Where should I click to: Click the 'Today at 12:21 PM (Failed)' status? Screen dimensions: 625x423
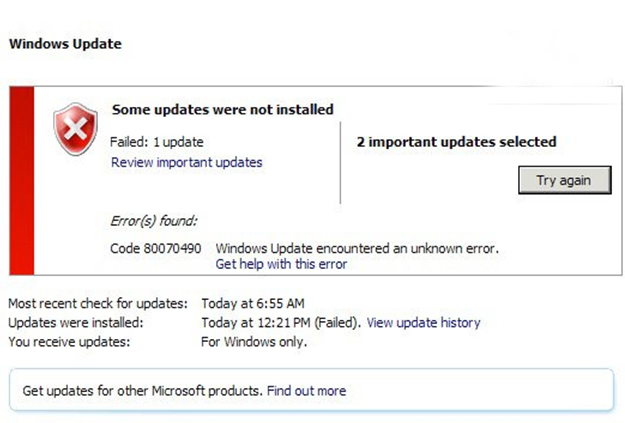[x=281, y=323]
